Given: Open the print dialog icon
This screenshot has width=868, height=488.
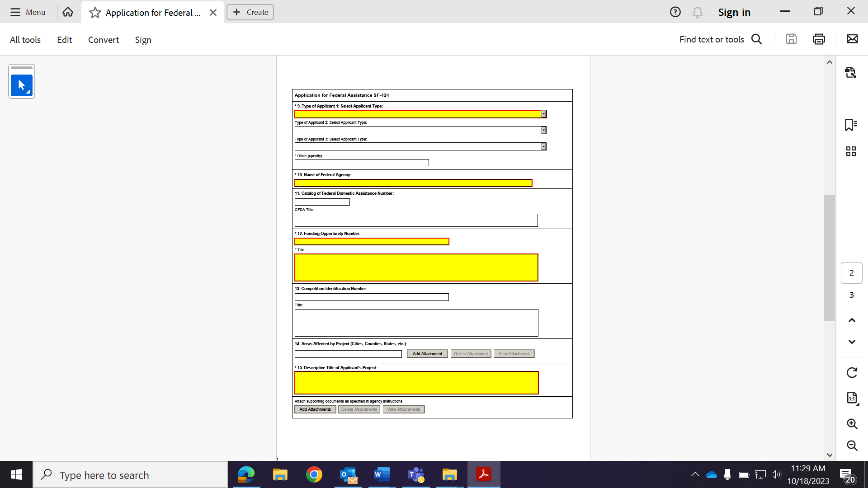Looking at the screenshot, I should (819, 39).
